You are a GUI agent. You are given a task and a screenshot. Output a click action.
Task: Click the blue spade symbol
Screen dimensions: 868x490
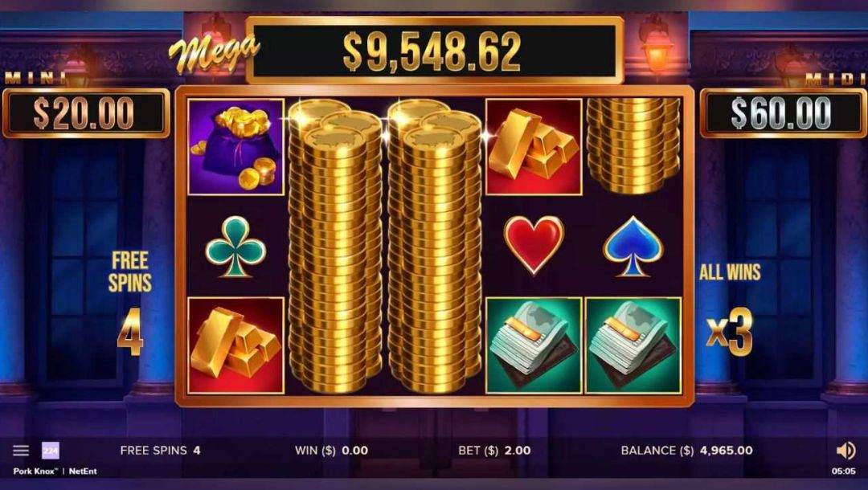[x=633, y=246]
